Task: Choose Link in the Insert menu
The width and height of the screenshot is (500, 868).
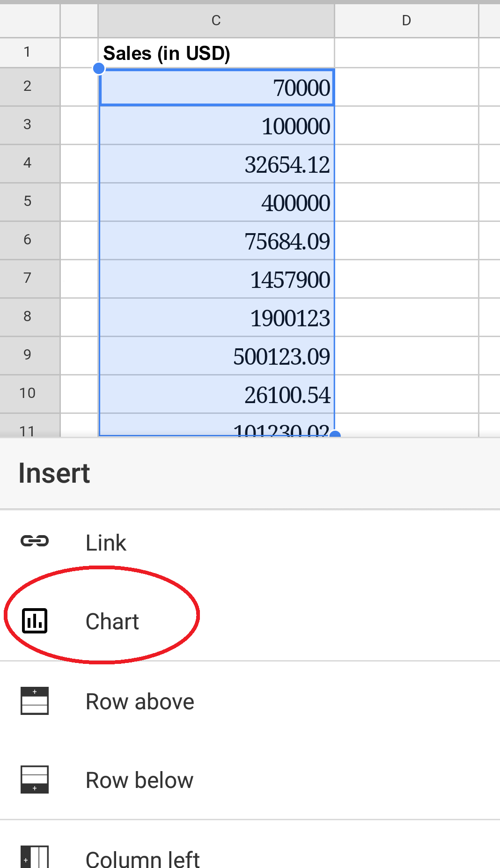Action: (x=106, y=543)
